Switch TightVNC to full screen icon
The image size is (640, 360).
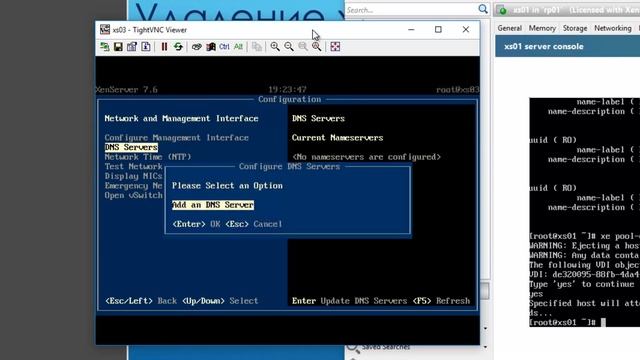point(335,47)
